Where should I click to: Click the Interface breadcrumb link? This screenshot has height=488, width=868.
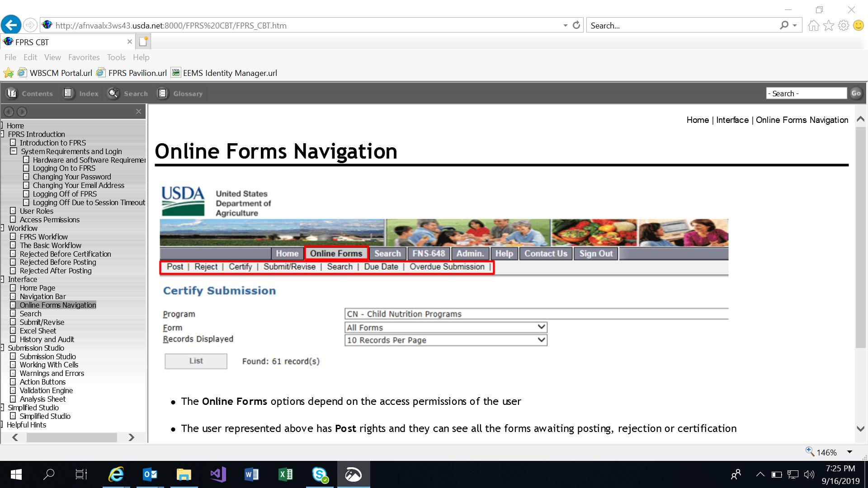(x=732, y=120)
